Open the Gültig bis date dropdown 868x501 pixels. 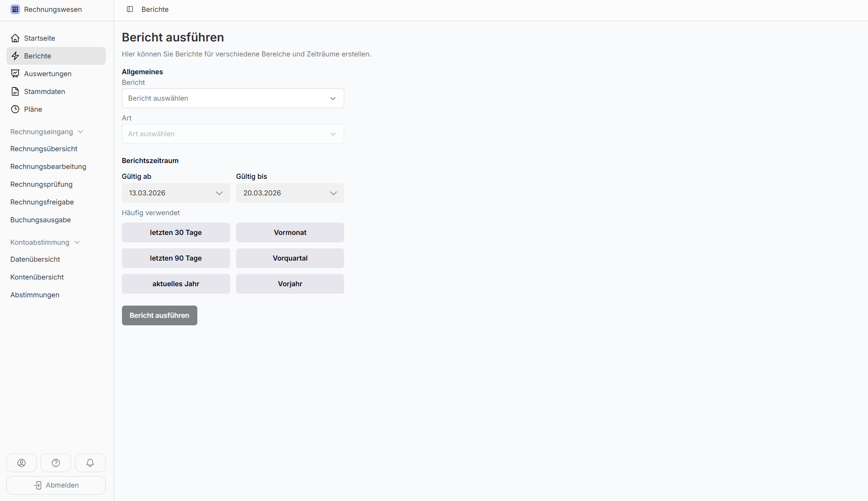(x=290, y=193)
